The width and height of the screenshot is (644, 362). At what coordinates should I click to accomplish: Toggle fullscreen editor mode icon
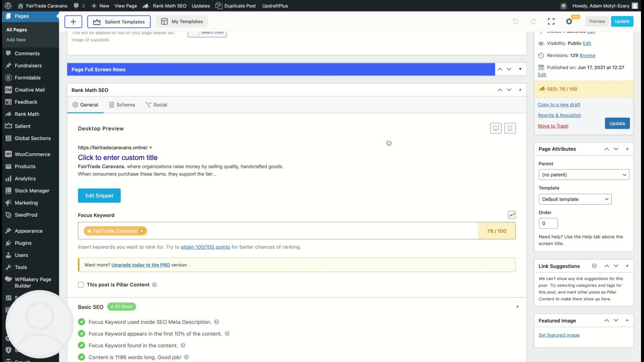pyautogui.click(x=551, y=22)
